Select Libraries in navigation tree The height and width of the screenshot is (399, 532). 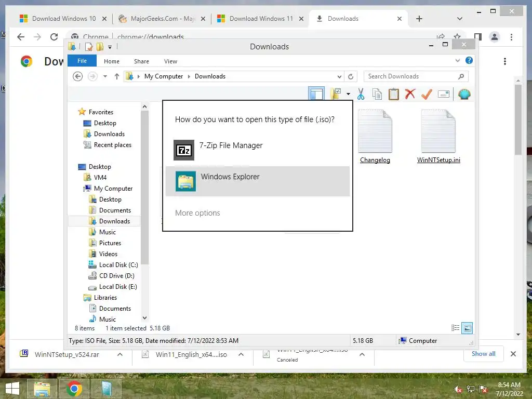pyautogui.click(x=105, y=298)
